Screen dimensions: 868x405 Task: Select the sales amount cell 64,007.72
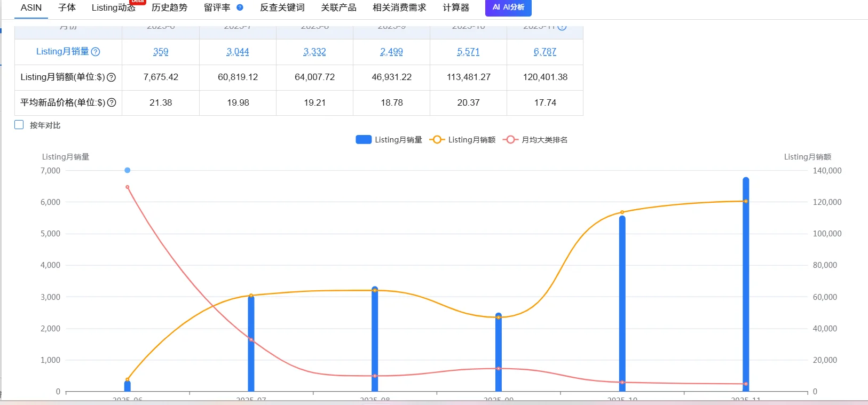314,77
